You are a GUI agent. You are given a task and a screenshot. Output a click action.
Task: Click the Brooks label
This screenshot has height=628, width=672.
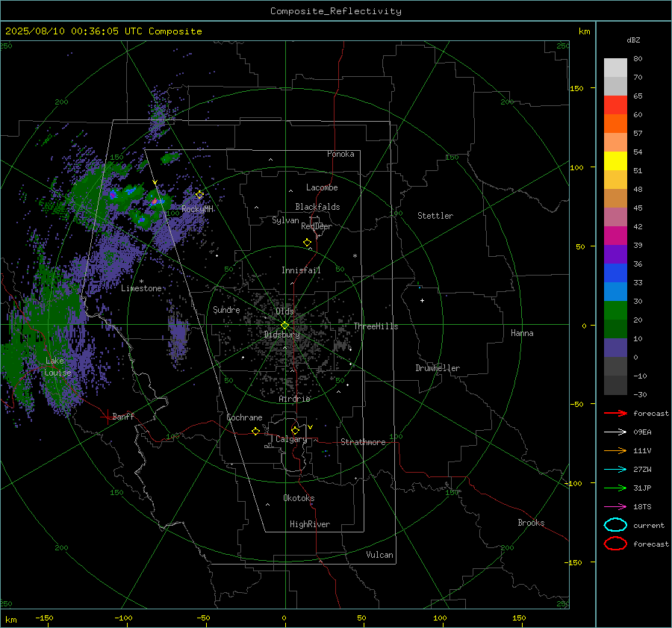pos(531,523)
